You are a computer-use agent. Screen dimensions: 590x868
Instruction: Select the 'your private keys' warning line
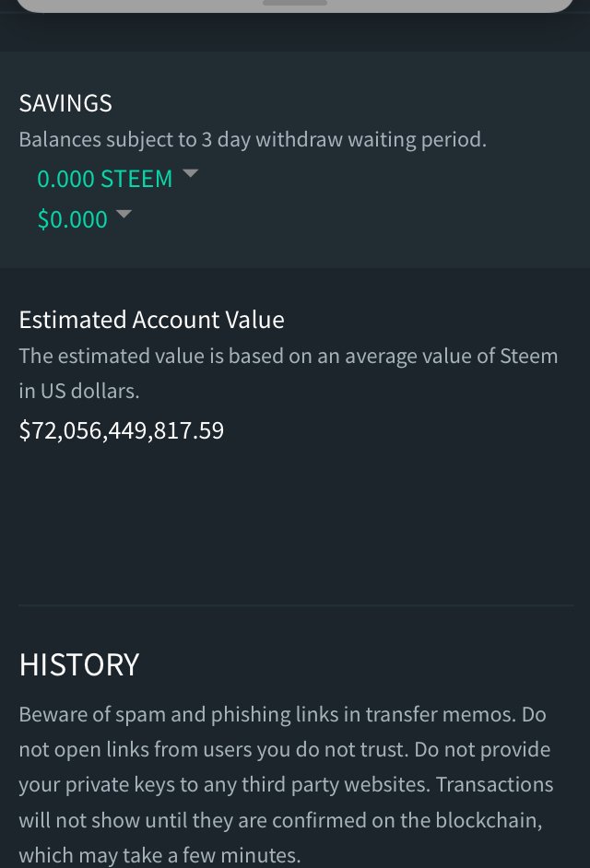pos(286,785)
